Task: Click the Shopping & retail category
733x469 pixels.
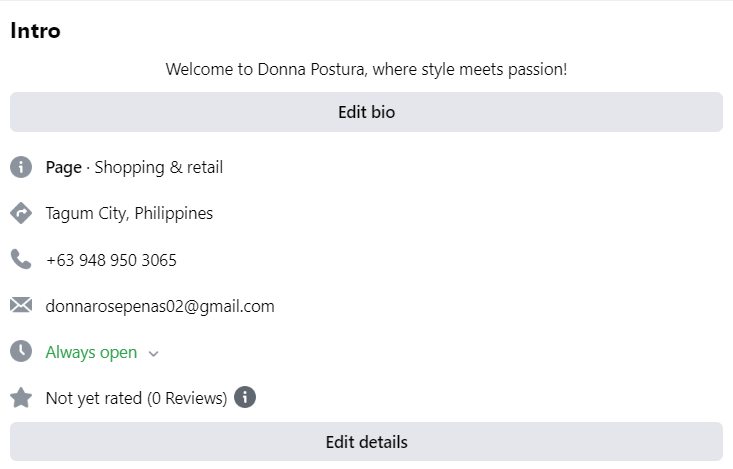Action: click(x=159, y=167)
